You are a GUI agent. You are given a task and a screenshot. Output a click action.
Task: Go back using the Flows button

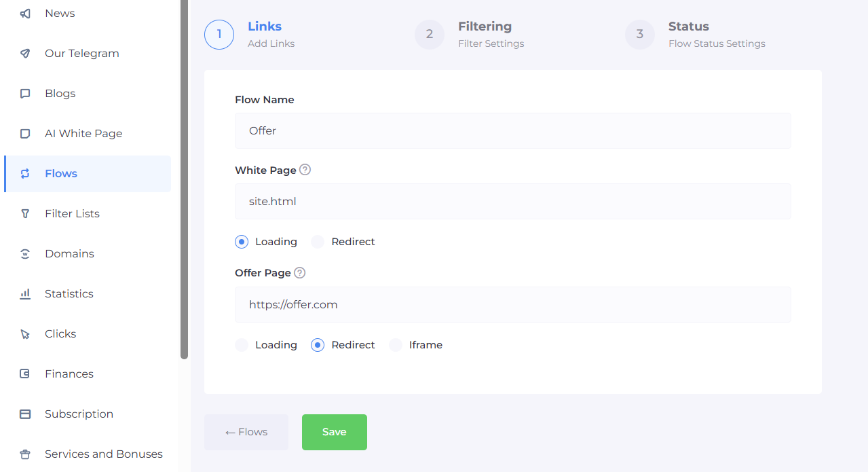pos(246,432)
